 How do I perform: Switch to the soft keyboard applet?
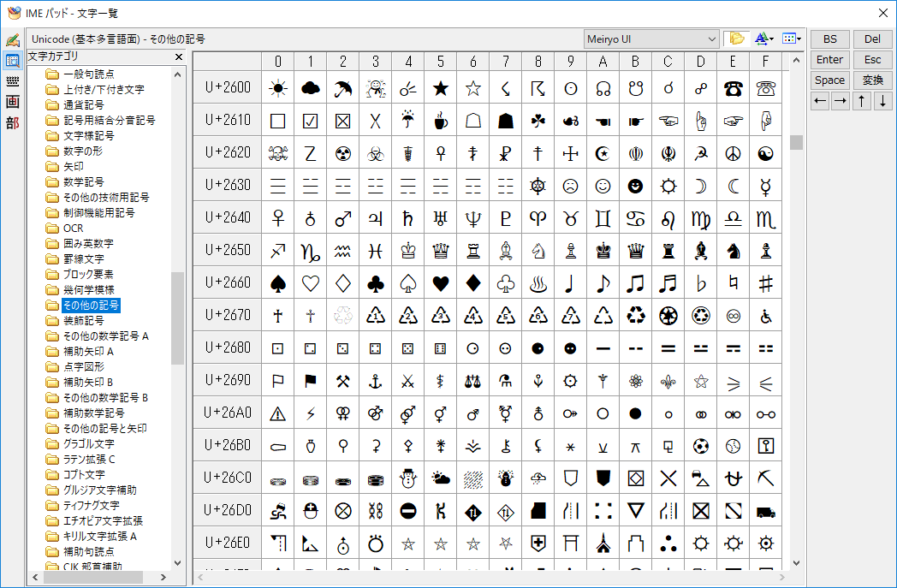coord(12,81)
